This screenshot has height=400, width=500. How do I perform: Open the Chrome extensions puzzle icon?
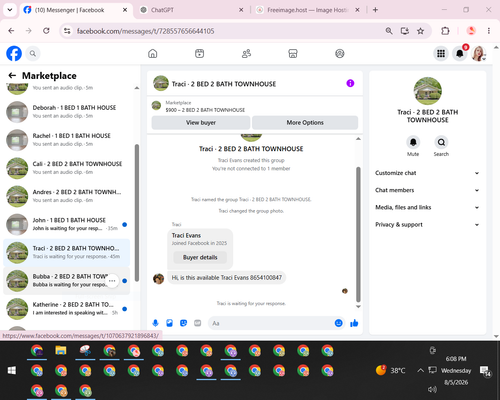(x=445, y=31)
